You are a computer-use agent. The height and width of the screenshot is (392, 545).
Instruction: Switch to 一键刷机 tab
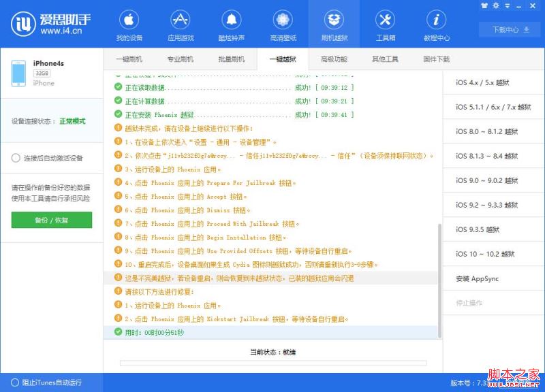pyautogui.click(x=129, y=59)
